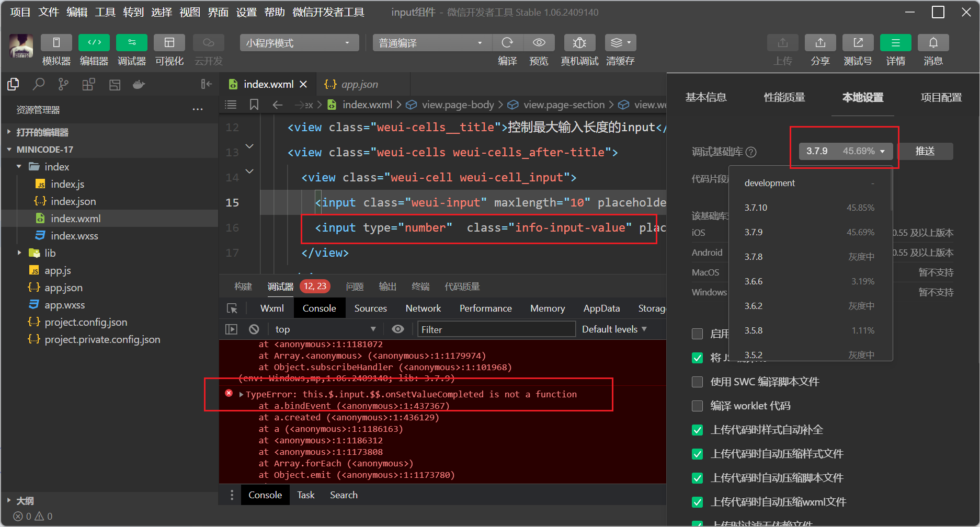Select base library version 3.6.6
Screen dimensions: 980x527
[x=810, y=281]
